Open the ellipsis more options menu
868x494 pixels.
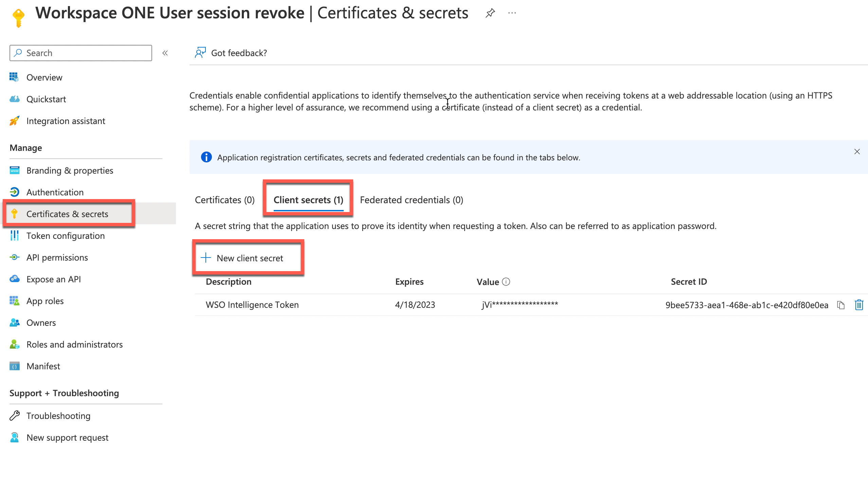point(512,13)
